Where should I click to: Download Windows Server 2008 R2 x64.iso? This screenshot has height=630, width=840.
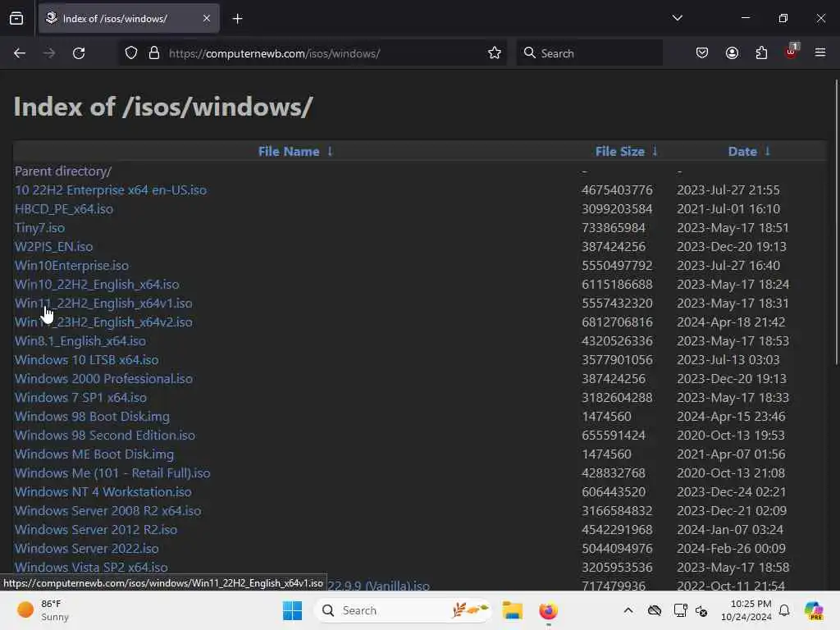107,510
